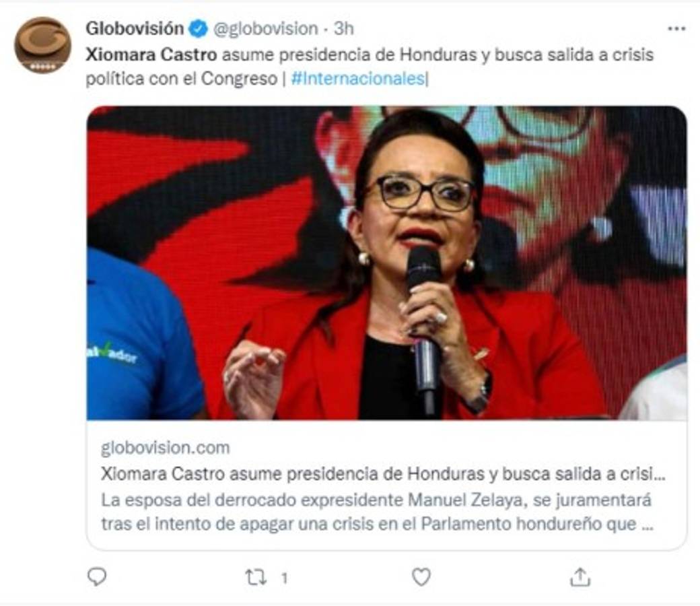
Task: Open the share upload icon
Action: [580, 577]
